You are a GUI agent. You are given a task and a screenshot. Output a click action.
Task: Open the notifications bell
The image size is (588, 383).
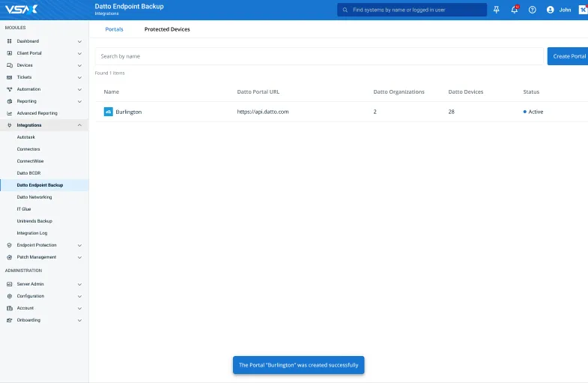pos(514,10)
